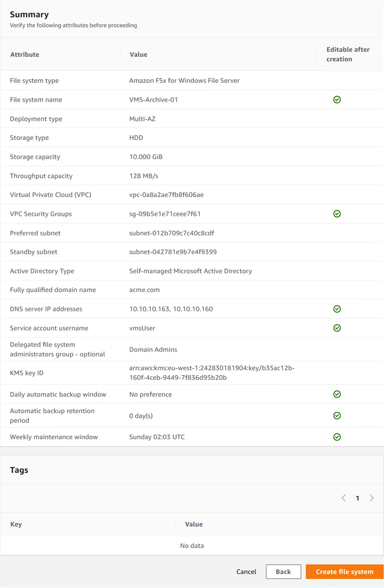This screenshot has width=384, height=588.
Task: Click the vpc-0a8a2ae7fb8f606ae value
Action: (x=166, y=195)
